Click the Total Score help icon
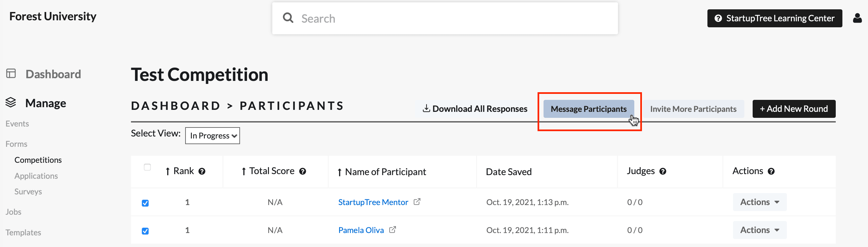 (x=303, y=171)
